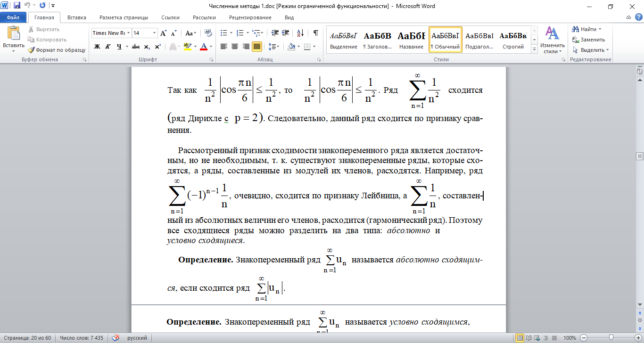This screenshot has width=644, height=343.
Task: Apply superscript formatting
Action: (157, 46)
